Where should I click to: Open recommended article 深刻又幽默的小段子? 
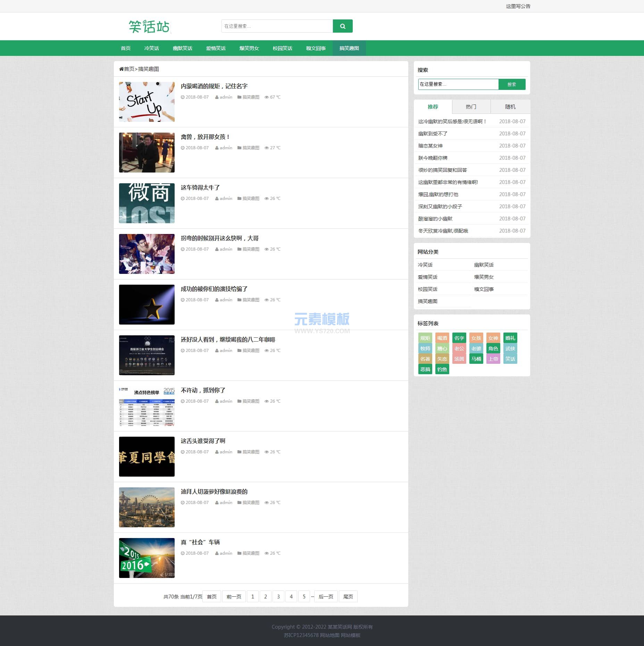pyautogui.click(x=440, y=207)
